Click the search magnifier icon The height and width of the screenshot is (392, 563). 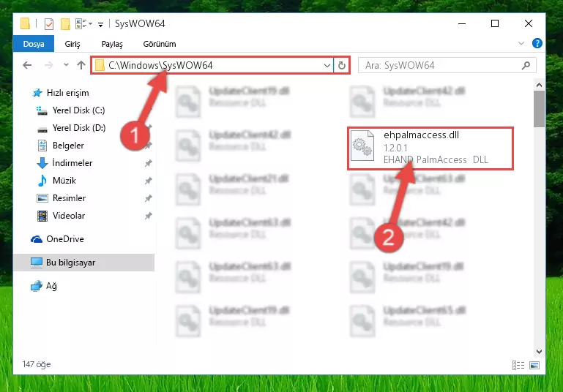click(526, 65)
